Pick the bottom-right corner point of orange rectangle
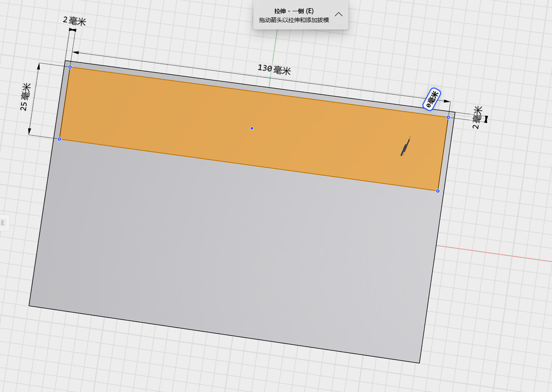This screenshot has width=552, height=392. (x=438, y=191)
